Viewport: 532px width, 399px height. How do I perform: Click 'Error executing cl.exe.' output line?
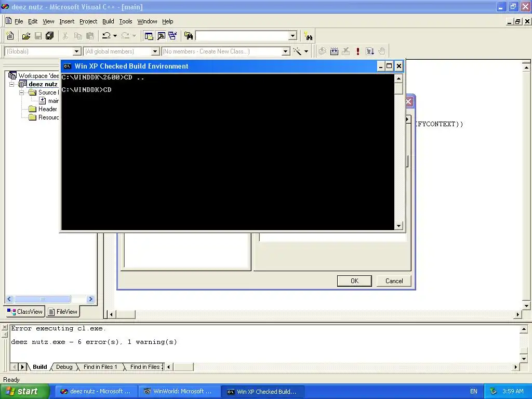(x=58, y=328)
